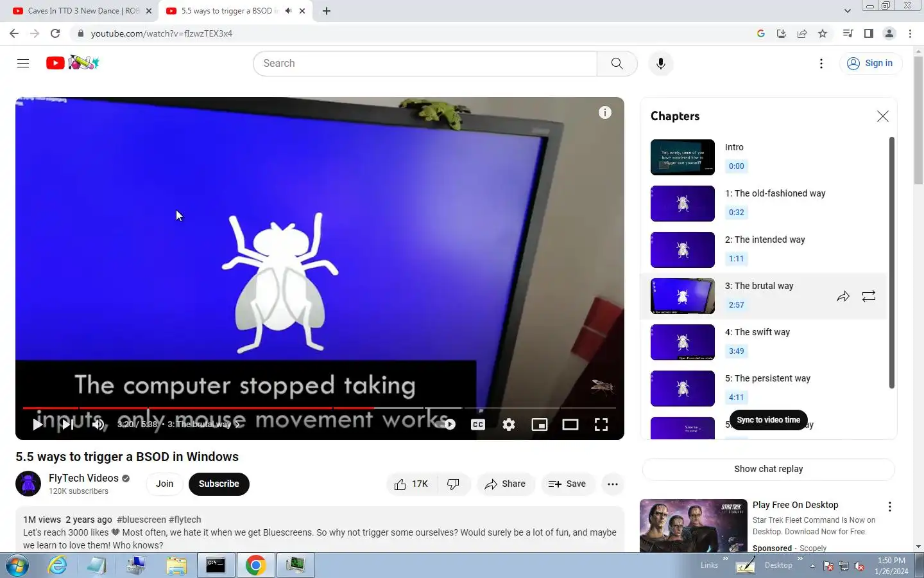Viewport: 924px width, 578px height.
Task: Click the 0:32 chapter timestamp
Action: pos(737,213)
